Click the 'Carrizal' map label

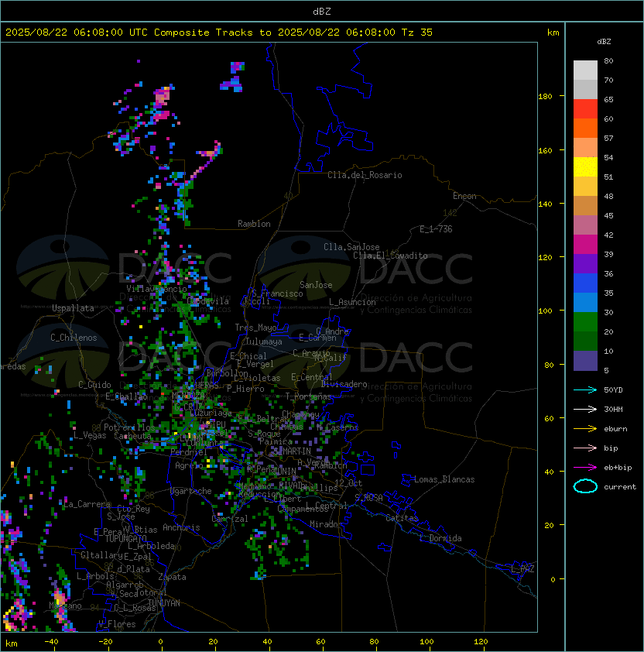[x=230, y=519]
